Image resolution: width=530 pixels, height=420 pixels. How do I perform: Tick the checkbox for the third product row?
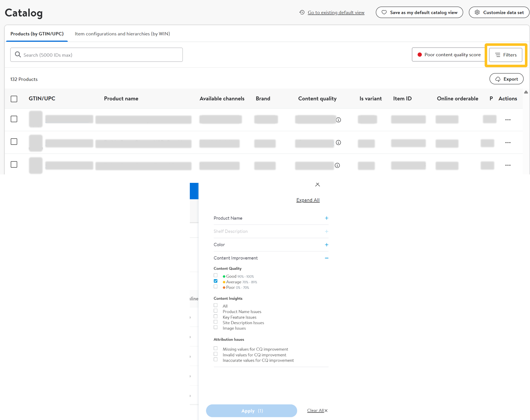coord(14,164)
